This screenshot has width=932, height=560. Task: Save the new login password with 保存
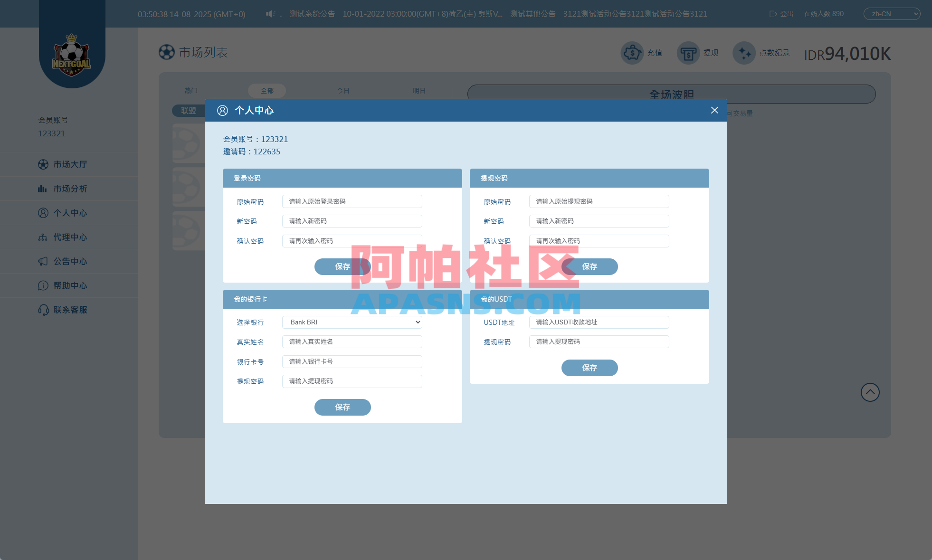342,266
